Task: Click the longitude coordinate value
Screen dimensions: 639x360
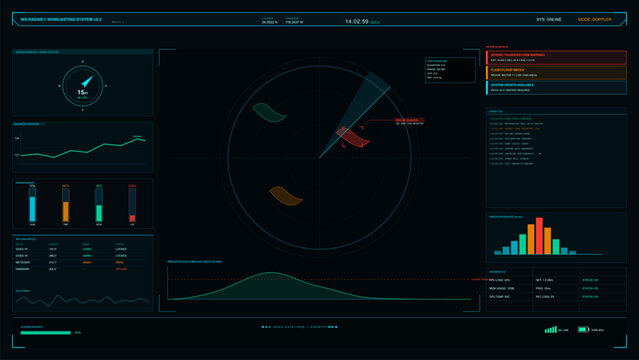Action: pyautogui.click(x=294, y=22)
